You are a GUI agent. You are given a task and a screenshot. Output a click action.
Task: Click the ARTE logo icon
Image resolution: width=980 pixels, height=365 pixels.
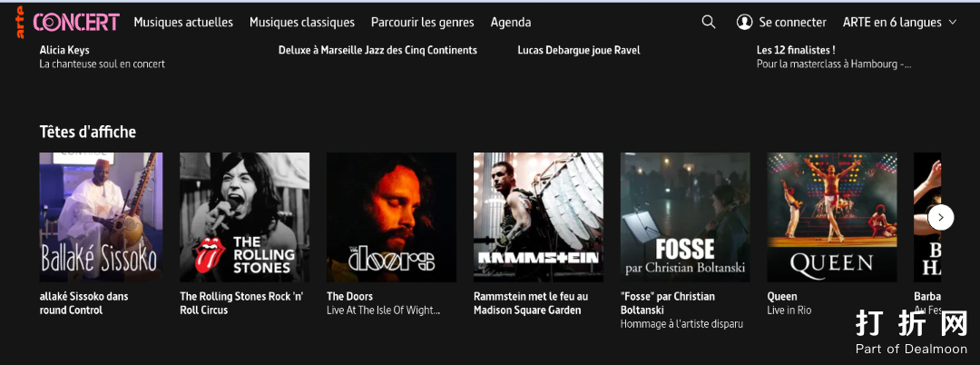tap(20, 23)
